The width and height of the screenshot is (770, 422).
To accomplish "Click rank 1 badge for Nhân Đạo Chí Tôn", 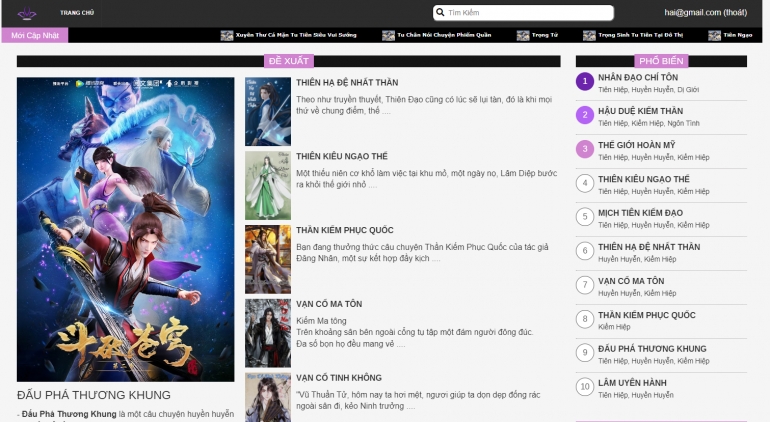I will pyautogui.click(x=585, y=81).
